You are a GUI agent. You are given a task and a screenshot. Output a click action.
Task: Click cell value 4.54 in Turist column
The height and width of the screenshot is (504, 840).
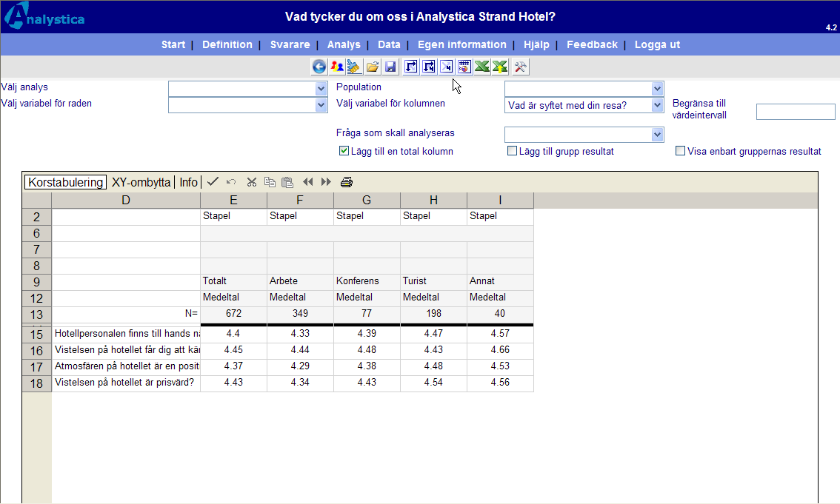click(x=433, y=383)
